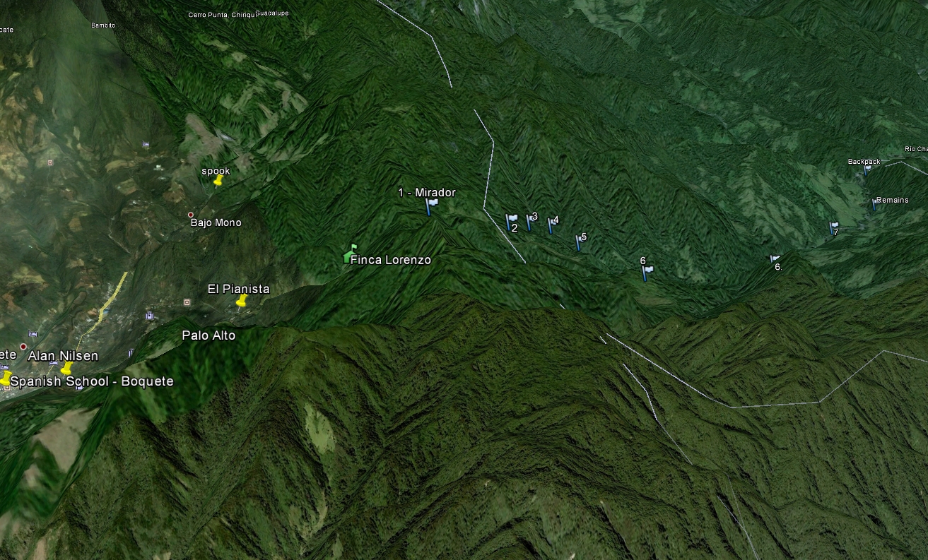
Task: Click the Alan Nilsen yellow pushpin
Action: [66, 368]
